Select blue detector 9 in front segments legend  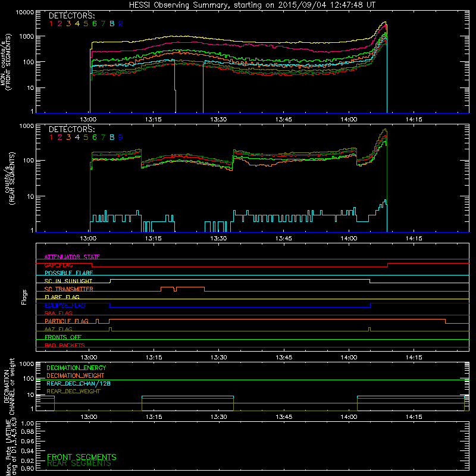121,24
